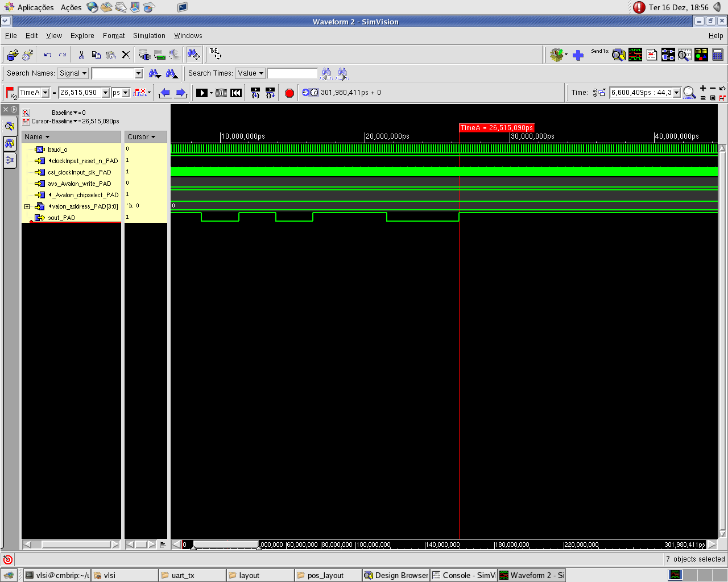Open the File menu
The width and height of the screenshot is (728, 582).
11,35
